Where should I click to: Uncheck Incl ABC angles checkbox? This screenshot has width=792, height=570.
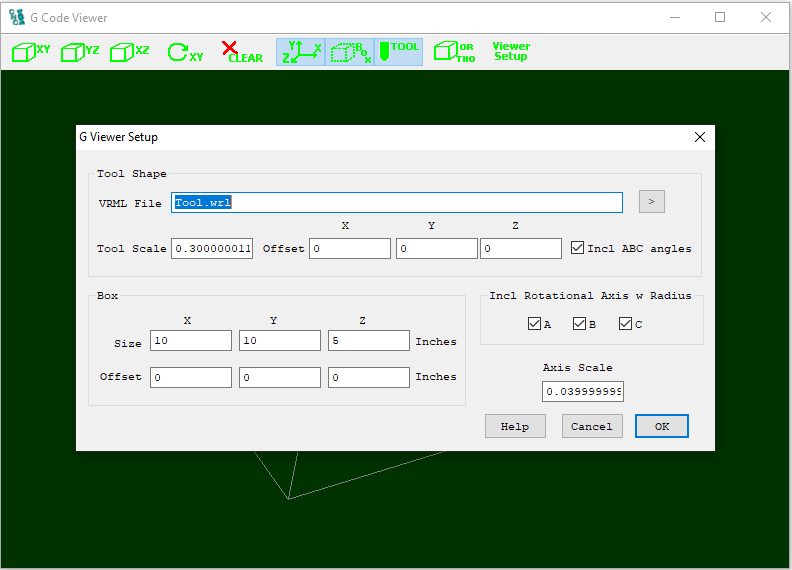pos(578,248)
